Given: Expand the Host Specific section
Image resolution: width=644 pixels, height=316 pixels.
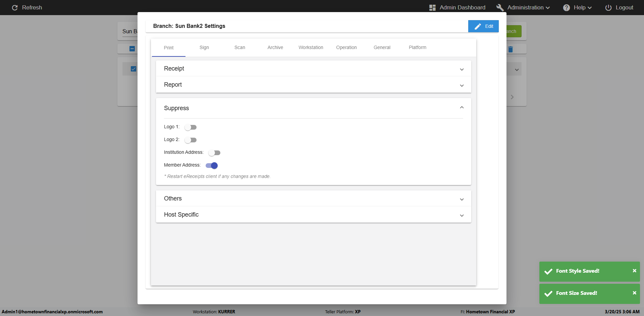Looking at the screenshot, I should [462, 215].
